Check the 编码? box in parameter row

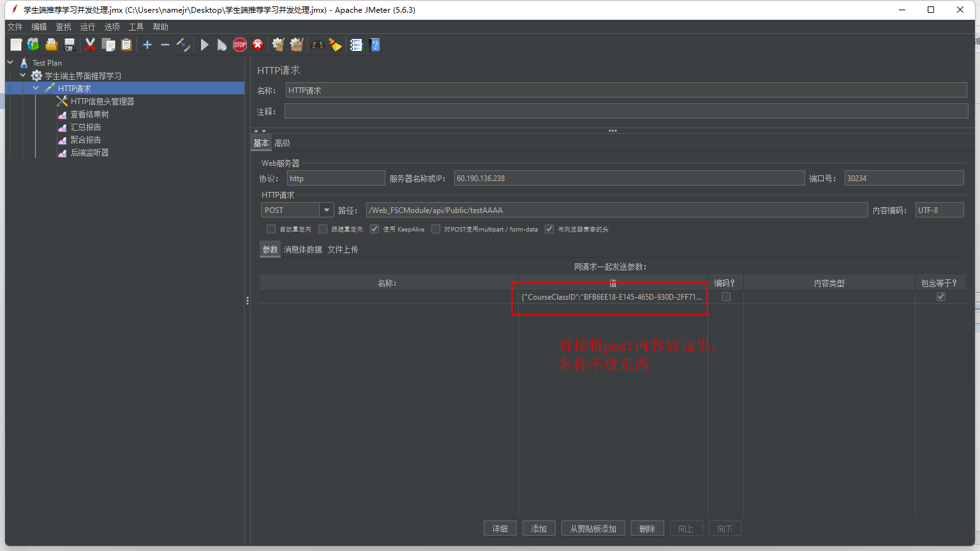[726, 297]
